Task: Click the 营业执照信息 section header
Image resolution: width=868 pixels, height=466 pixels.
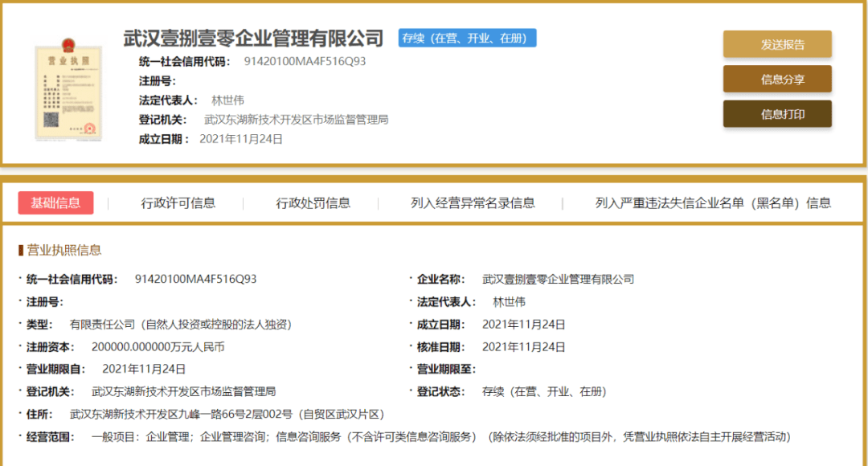Action: click(x=64, y=250)
